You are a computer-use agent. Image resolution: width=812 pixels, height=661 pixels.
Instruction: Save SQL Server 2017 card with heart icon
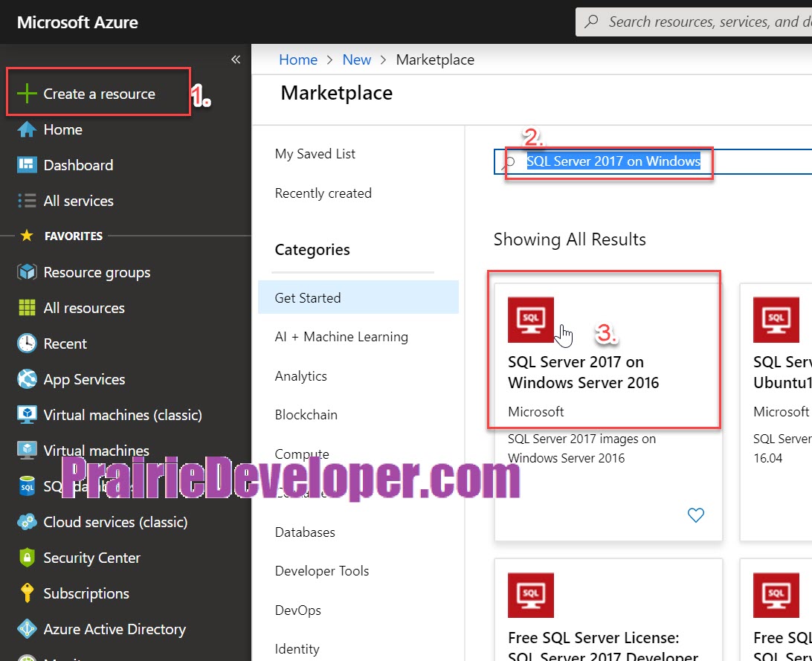(695, 515)
